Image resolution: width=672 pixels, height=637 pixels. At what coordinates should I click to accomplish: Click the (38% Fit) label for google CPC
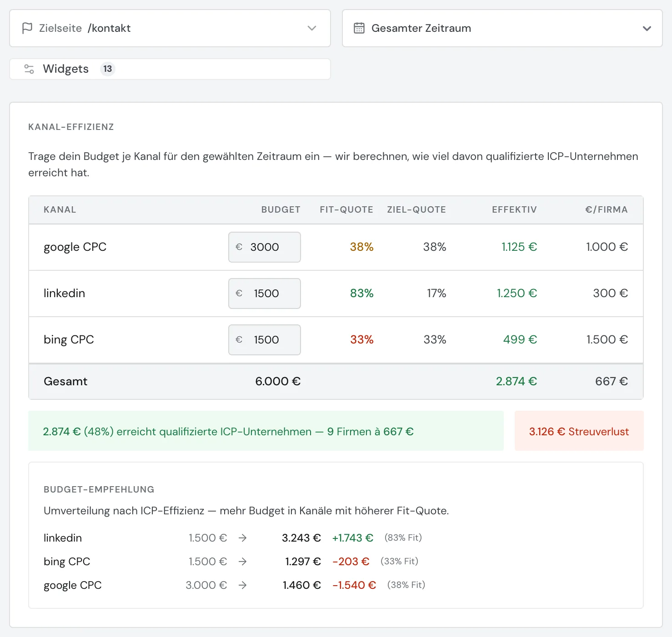click(406, 585)
